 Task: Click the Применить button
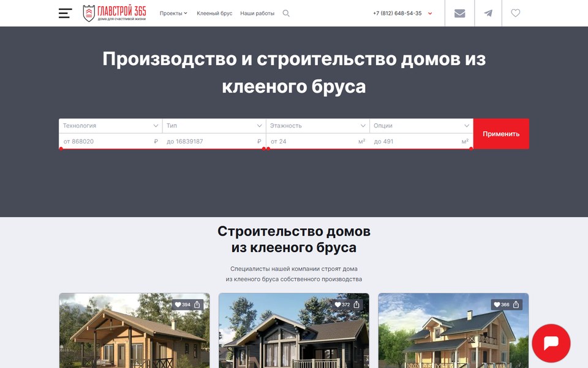click(x=501, y=134)
